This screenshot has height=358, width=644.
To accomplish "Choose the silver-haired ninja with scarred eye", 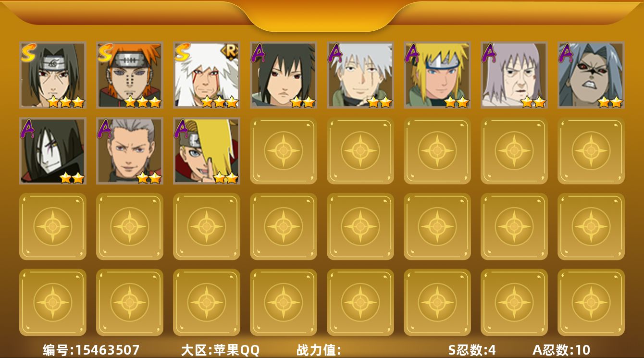I will pos(360,75).
